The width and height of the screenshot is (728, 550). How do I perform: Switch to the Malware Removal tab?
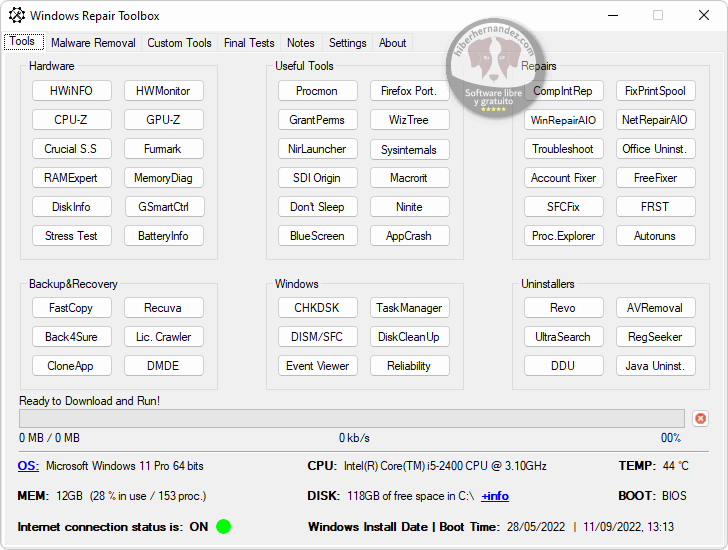[x=93, y=43]
